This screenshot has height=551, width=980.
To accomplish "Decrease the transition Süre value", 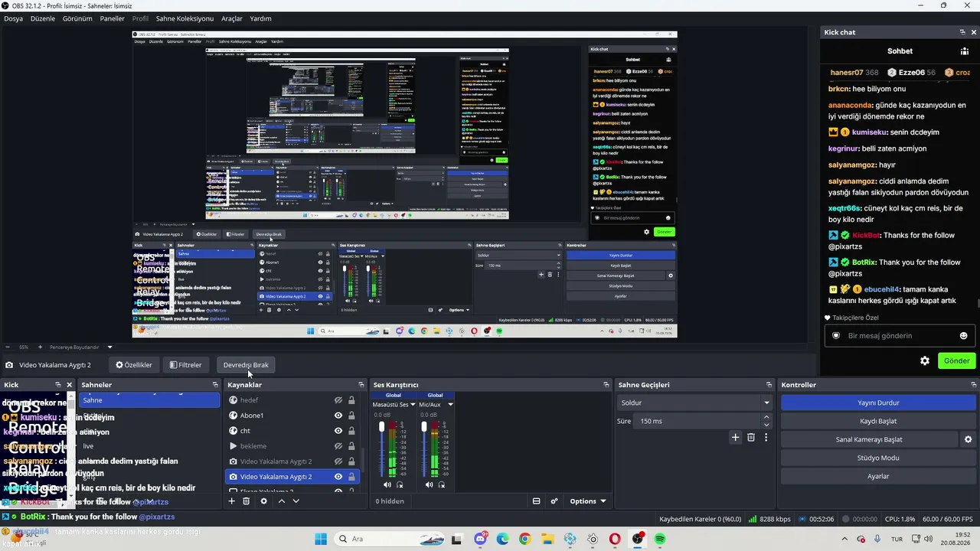I will click(766, 425).
